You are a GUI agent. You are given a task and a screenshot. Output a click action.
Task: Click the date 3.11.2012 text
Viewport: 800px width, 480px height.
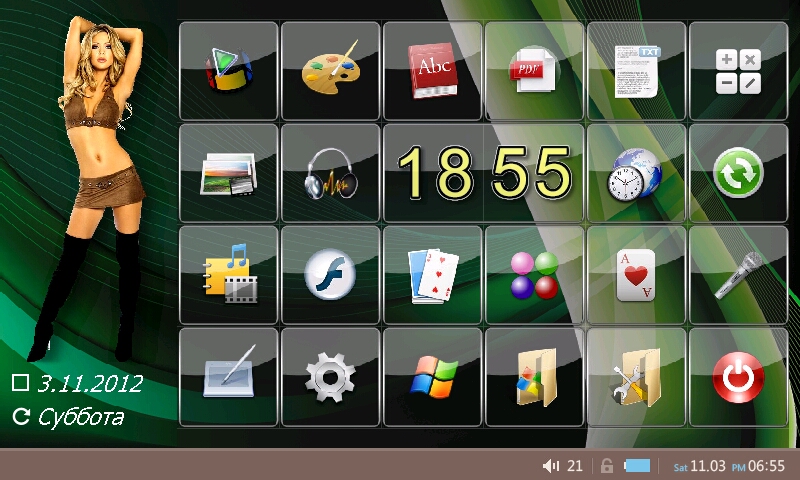90,384
